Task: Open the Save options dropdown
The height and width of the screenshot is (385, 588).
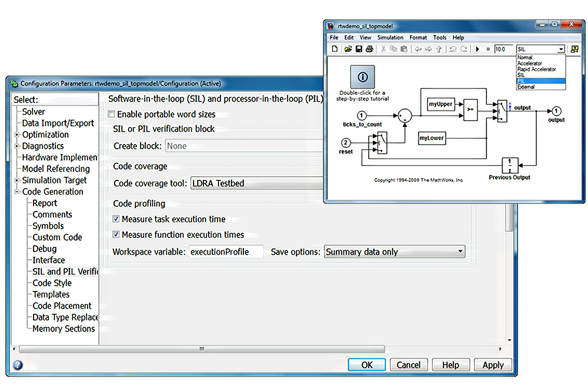Action: pos(395,252)
